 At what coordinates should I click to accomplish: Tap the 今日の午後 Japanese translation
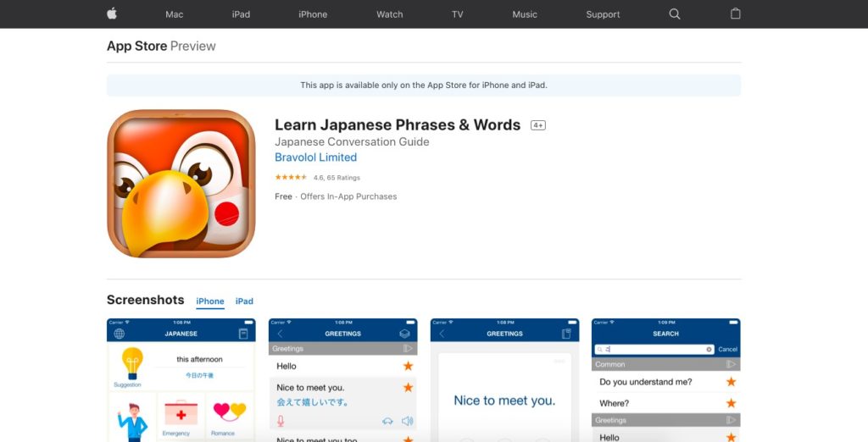(199, 375)
